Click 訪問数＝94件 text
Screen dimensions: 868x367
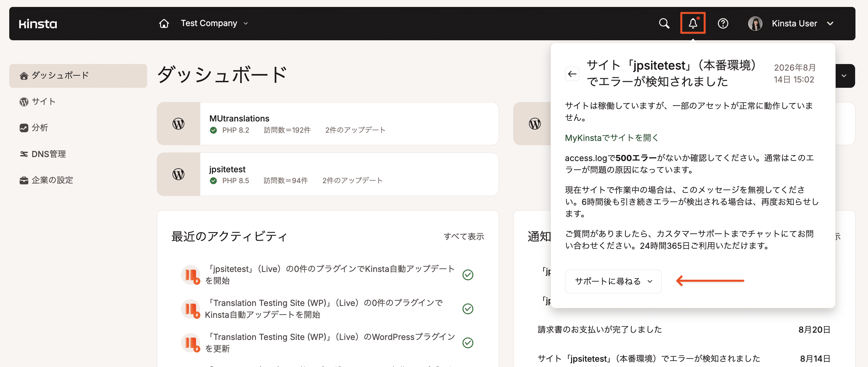coord(285,181)
